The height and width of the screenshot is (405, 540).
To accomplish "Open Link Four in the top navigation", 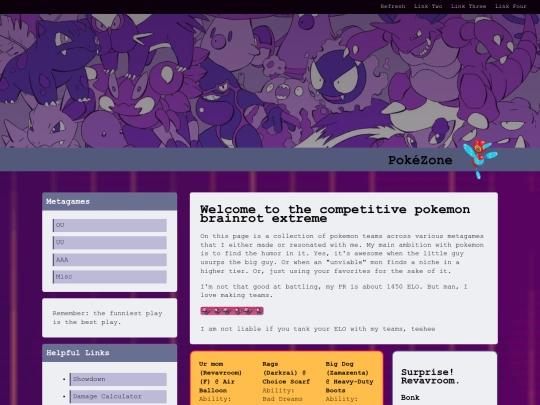I will 511,6.
